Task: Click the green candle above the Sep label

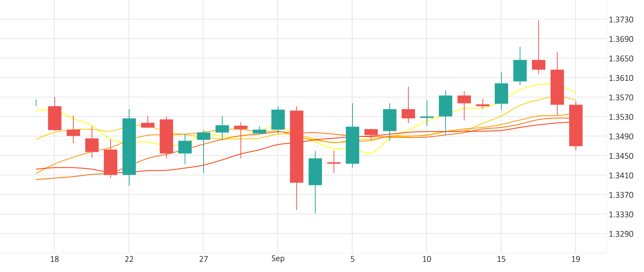Action: [278, 120]
